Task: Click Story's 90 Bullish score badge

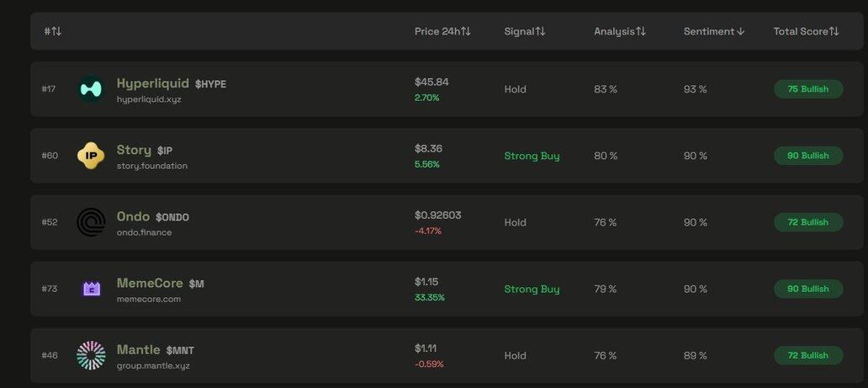Action: (x=807, y=156)
